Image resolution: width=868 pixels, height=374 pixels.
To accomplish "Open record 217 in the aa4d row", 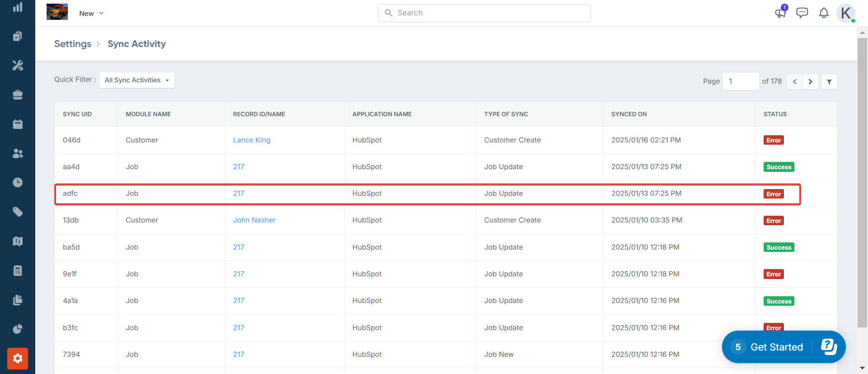I will tap(239, 167).
